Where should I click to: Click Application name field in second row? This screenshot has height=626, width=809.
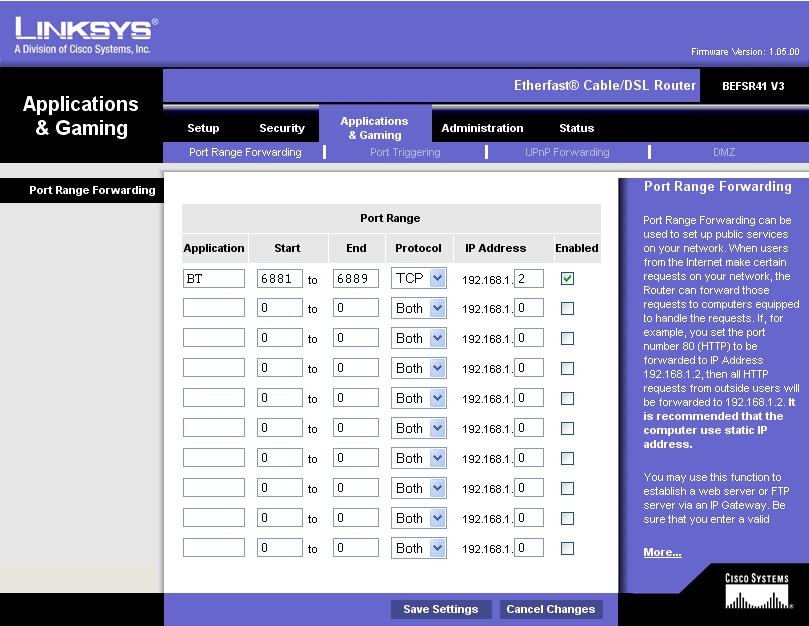click(x=214, y=308)
